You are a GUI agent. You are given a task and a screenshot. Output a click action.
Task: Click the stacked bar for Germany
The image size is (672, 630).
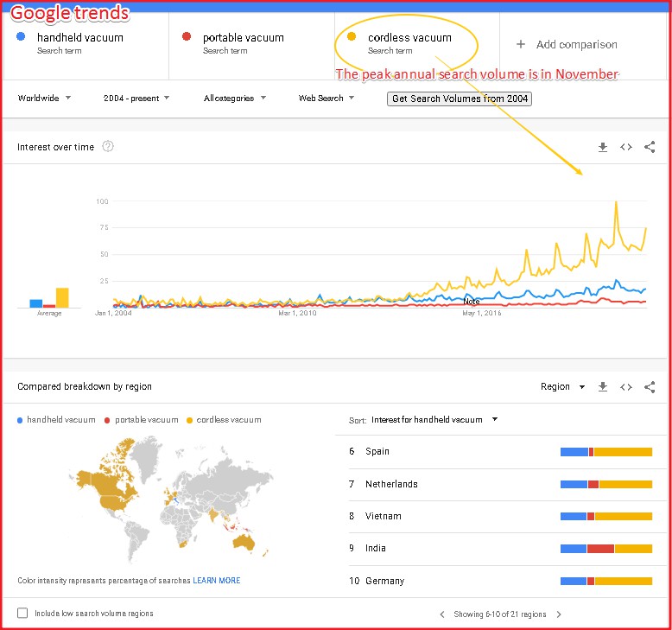pos(606,581)
